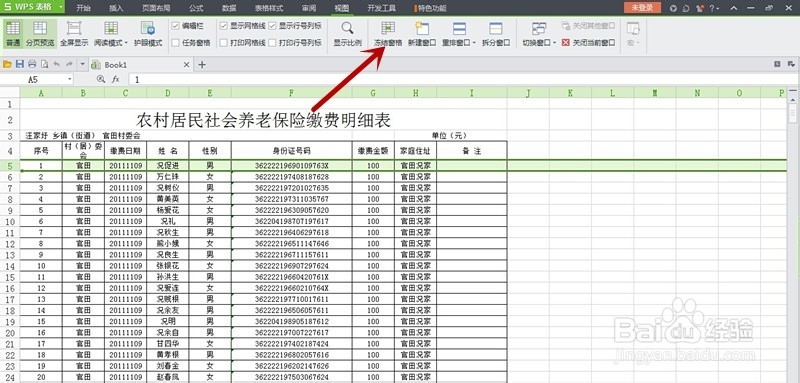Redo with the right arrow icon
This screenshot has height=383, width=800.
[68, 64]
